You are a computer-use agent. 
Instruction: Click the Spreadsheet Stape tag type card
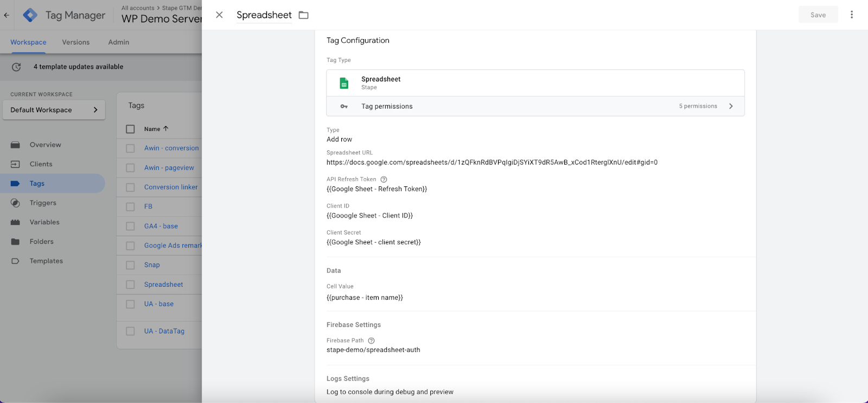[535, 83]
